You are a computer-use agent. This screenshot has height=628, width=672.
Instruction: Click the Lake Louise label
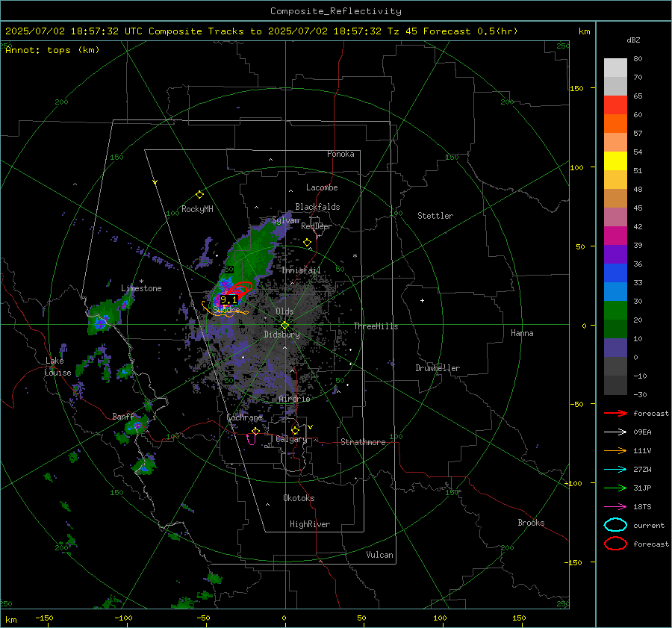coord(57,367)
